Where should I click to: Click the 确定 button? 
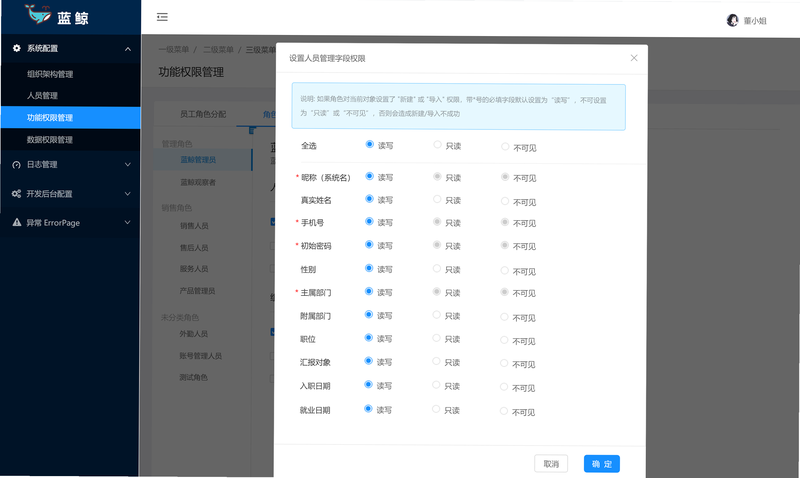click(x=602, y=464)
